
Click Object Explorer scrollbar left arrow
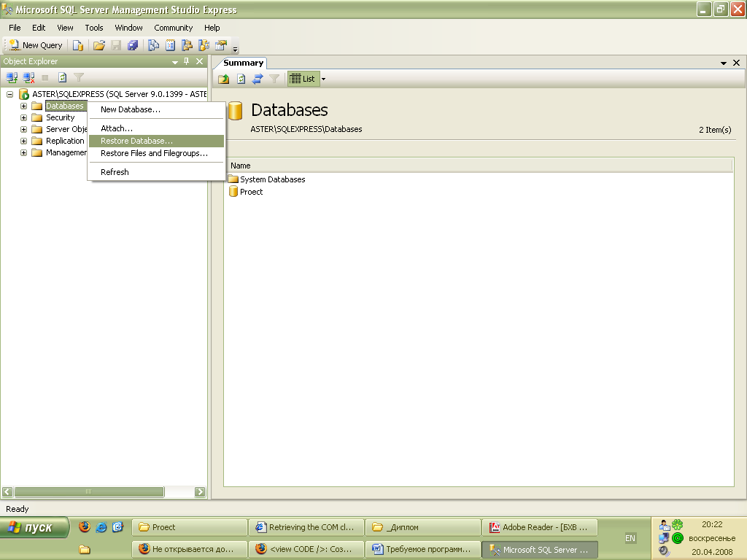[7, 492]
